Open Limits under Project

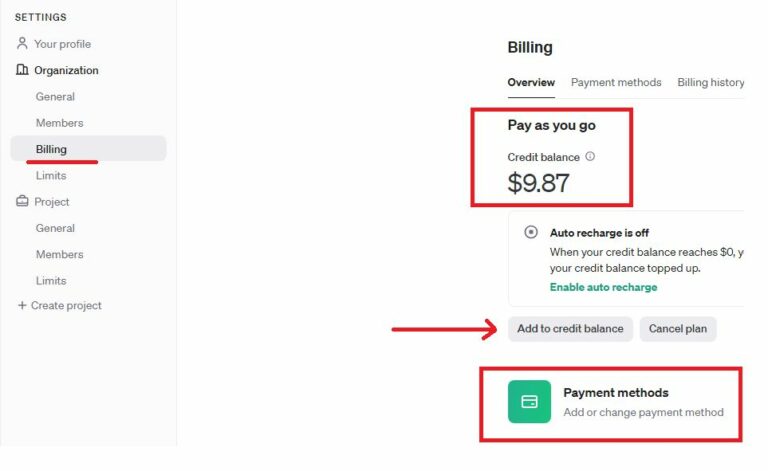[51, 281]
